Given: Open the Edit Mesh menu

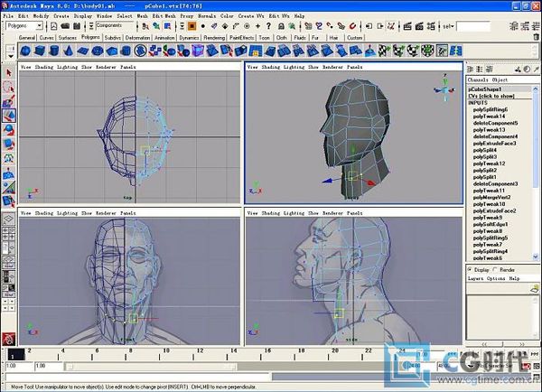Looking at the screenshot, I should coord(164,16).
